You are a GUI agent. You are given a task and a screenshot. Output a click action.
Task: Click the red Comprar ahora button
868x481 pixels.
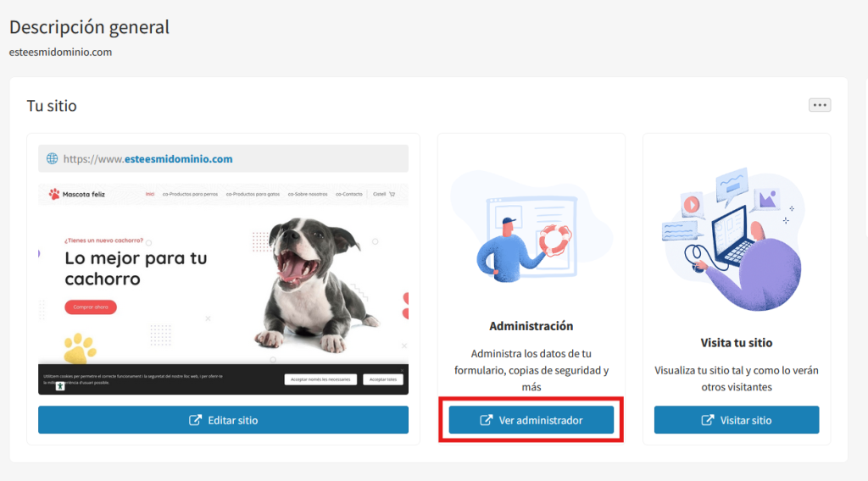point(91,307)
